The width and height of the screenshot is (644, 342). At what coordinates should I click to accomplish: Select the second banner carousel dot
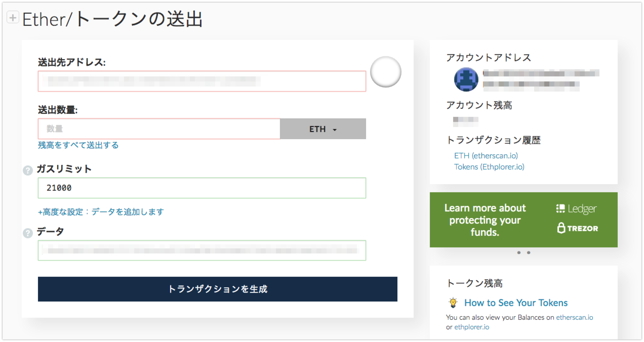click(x=529, y=252)
